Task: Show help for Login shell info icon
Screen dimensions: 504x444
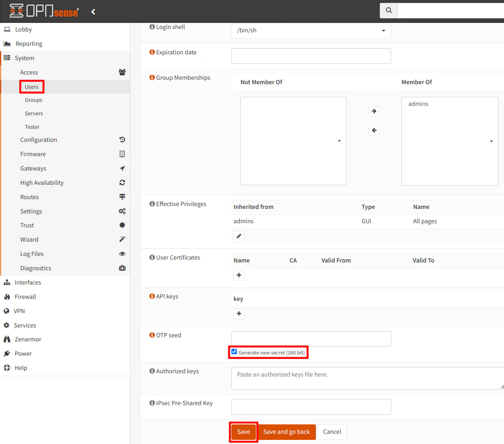Action: coord(152,27)
